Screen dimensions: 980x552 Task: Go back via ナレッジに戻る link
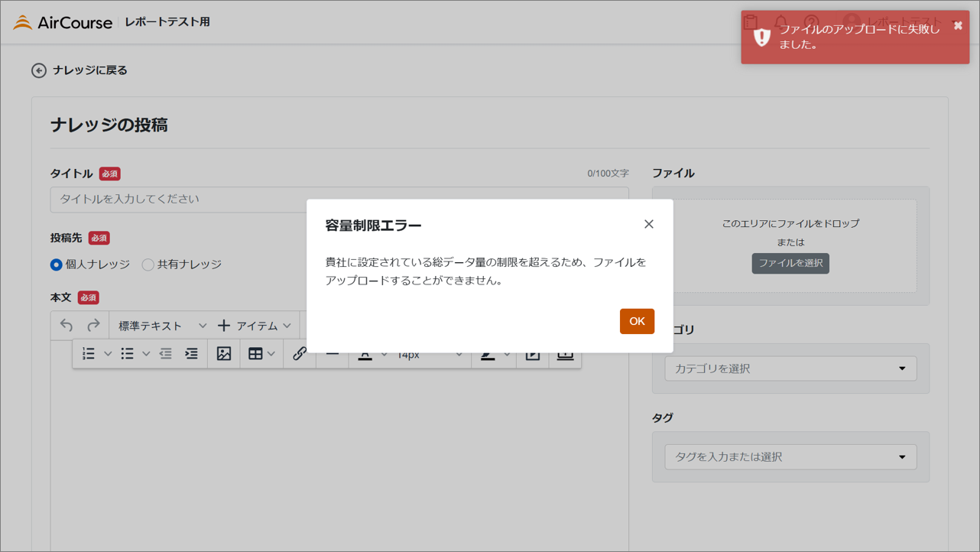pos(80,70)
